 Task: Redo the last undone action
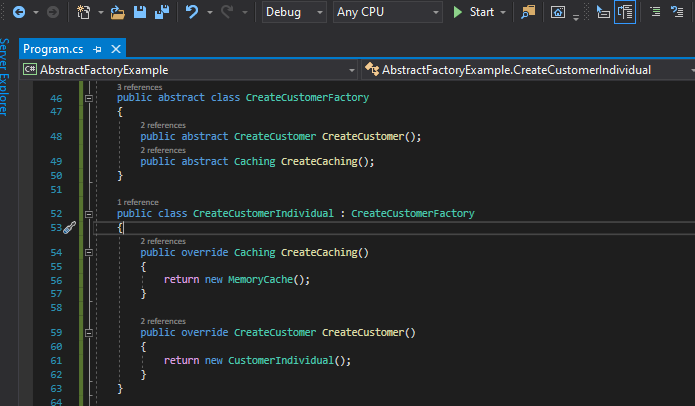click(x=227, y=12)
